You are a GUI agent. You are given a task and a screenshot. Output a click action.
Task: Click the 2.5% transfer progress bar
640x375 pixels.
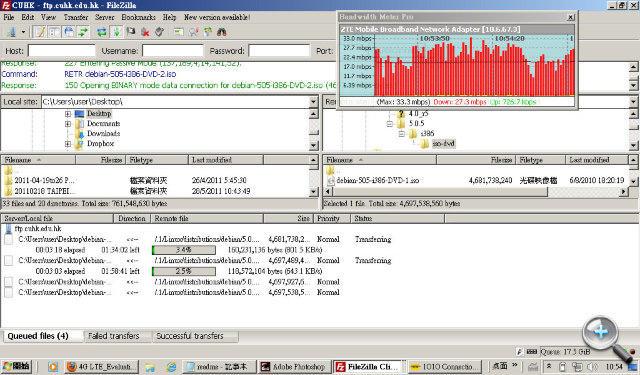pos(184,271)
